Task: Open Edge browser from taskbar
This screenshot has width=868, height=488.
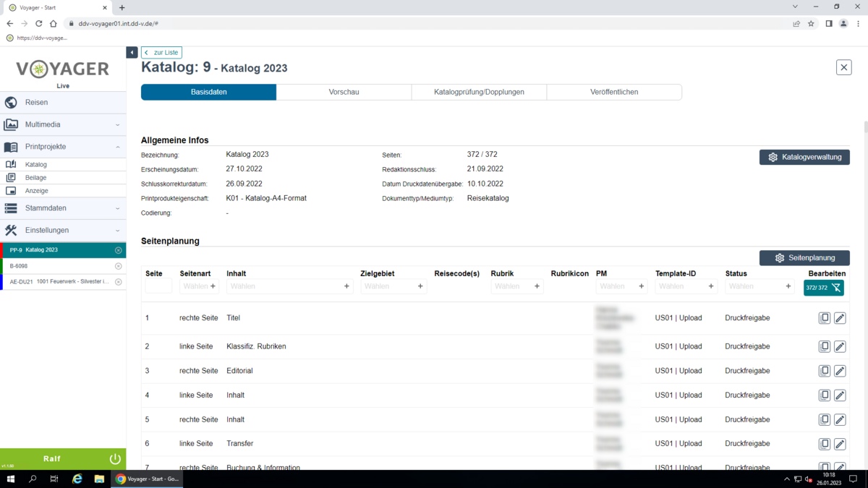Action: point(77,479)
